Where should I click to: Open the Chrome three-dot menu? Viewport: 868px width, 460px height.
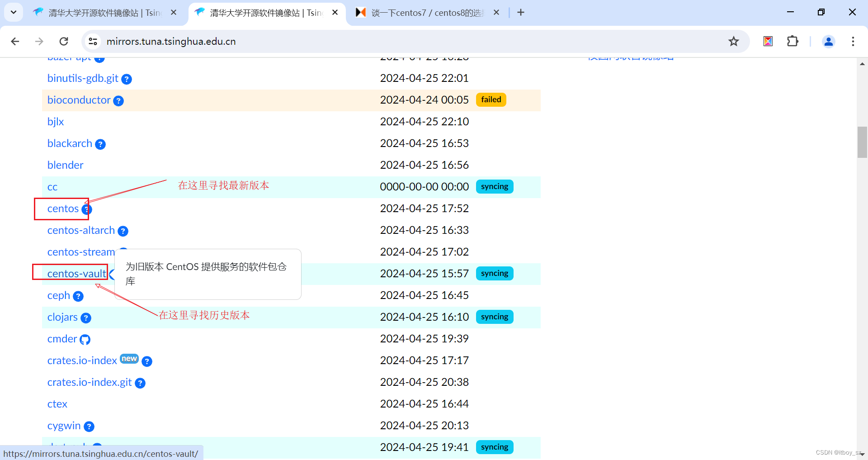point(853,42)
